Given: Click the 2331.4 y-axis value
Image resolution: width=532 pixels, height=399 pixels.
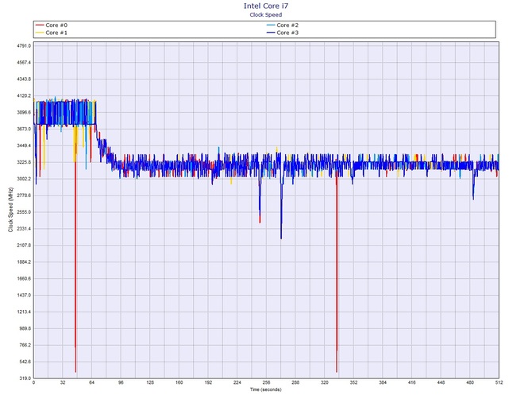Looking at the screenshot, I should pos(24,229).
